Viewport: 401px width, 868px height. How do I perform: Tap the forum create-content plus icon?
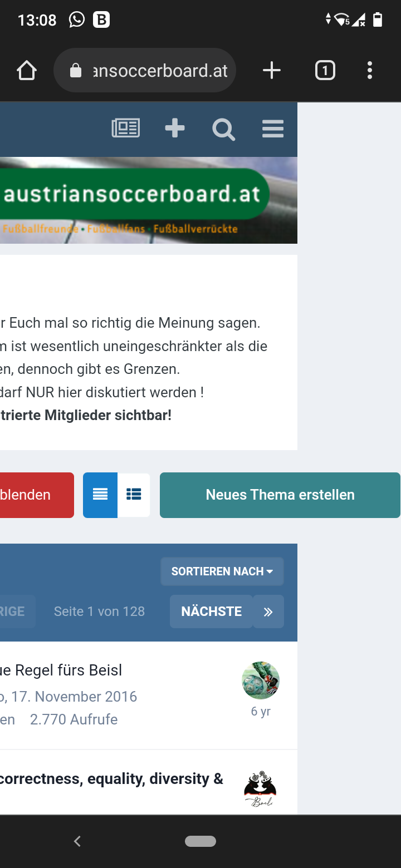(x=175, y=129)
